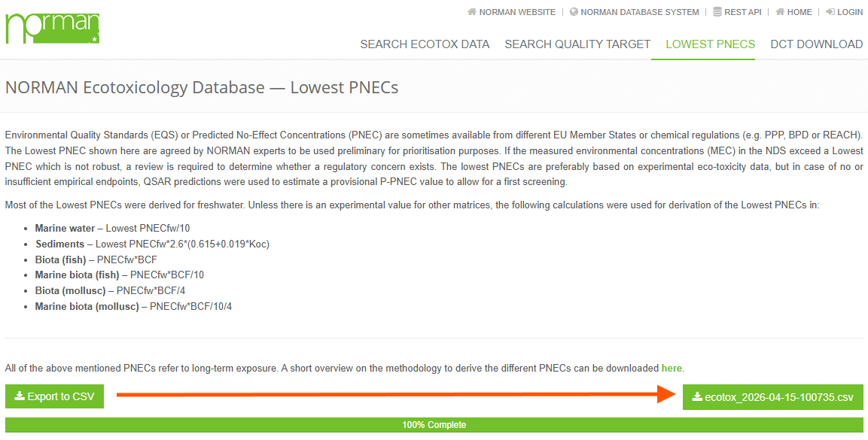Viewport: 868px width, 440px height.
Task: Click the 100% Complete progress bar
Action: tap(434, 425)
